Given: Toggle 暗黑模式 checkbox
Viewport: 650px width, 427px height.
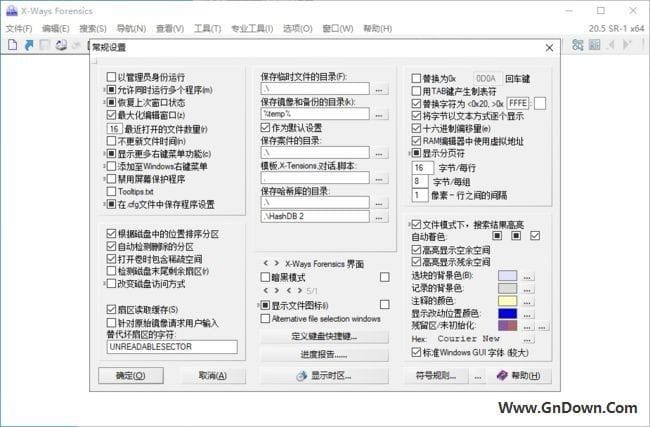Looking at the screenshot, I should pos(265,277).
